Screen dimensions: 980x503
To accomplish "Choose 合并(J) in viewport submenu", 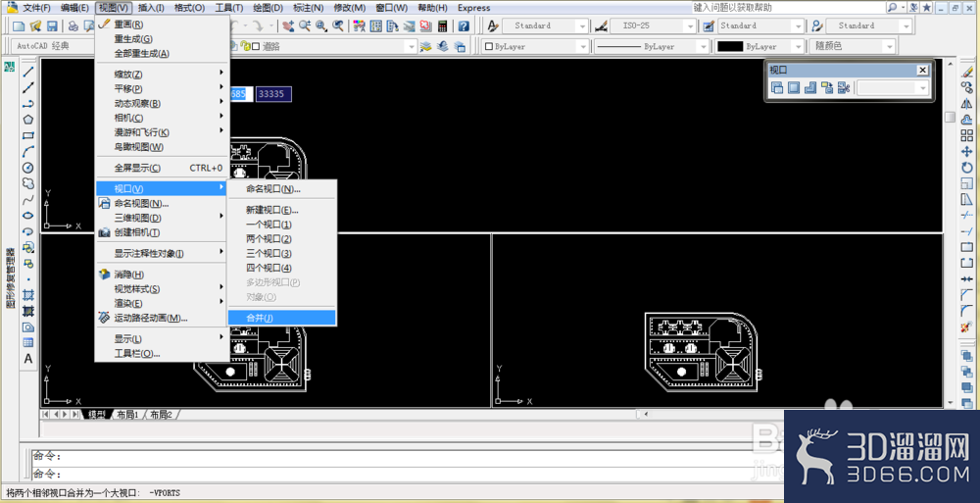I will (282, 318).
